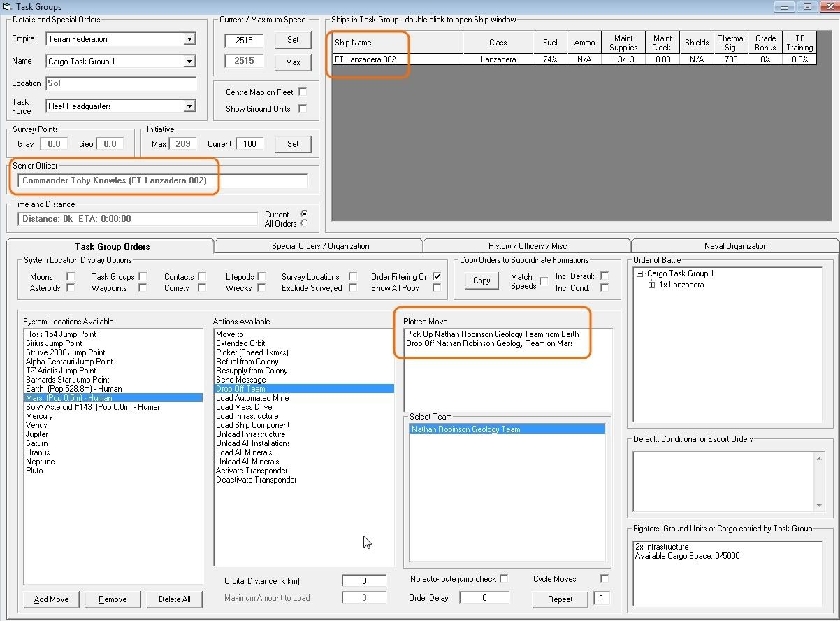Image resolution: width=840 pixels, height=621 pixels.
Task: Toggle No auto-route jump check checkbox
Action: (x=504, y=578)
